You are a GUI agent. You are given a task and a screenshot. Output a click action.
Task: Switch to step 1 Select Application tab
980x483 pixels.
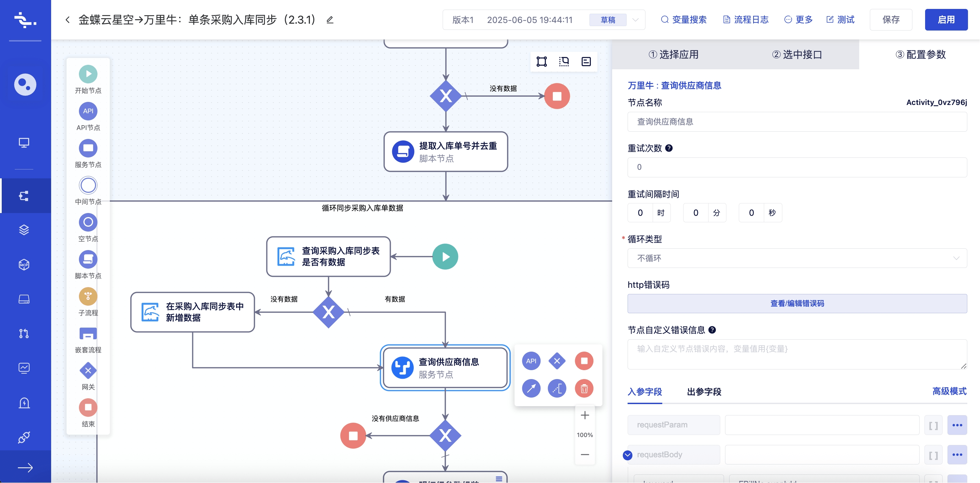click(x=673, y=55)
